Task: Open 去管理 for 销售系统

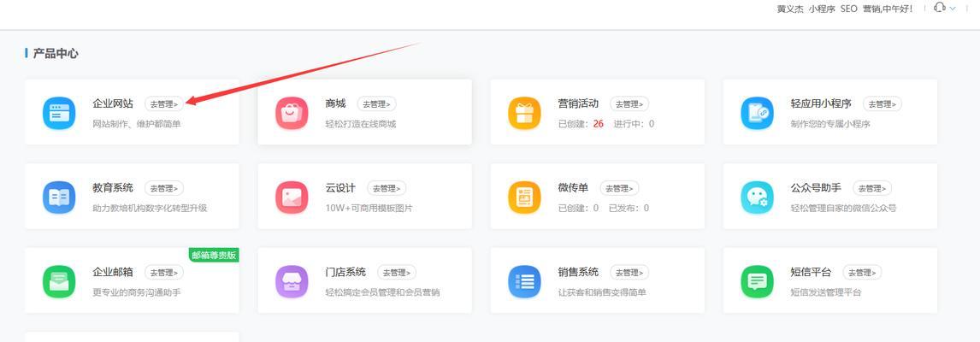Action: [629, 272]
